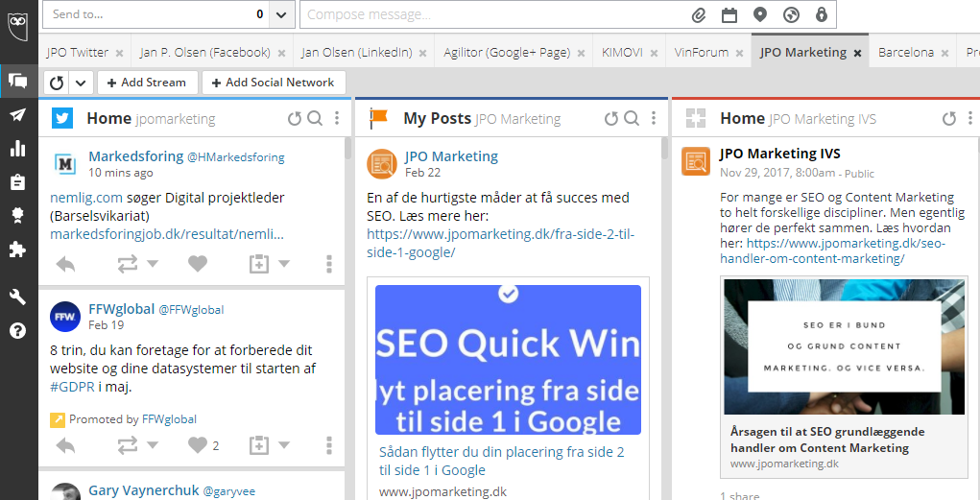Image resolution: width=980 pixels, height=500 pixels.
Task: Like the Markedsforing tweet
Action: pyautogui.click(x=198, y=264)
